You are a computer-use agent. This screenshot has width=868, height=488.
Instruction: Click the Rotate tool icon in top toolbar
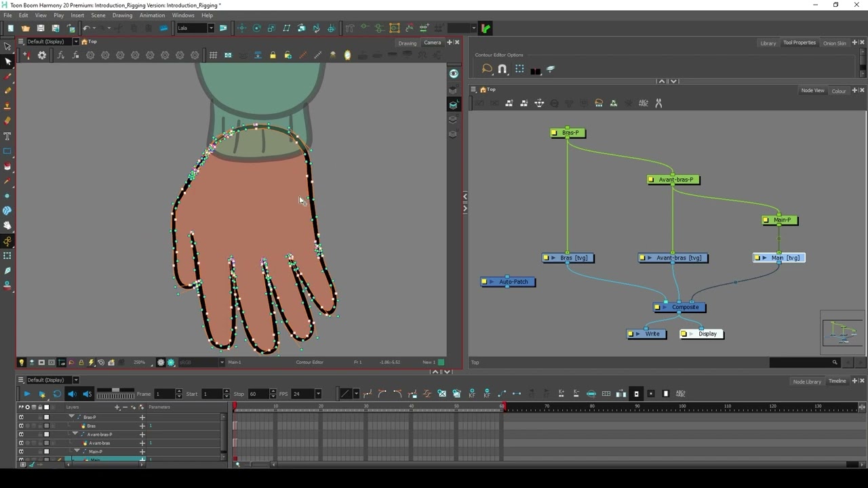click(x=257, y=28)
